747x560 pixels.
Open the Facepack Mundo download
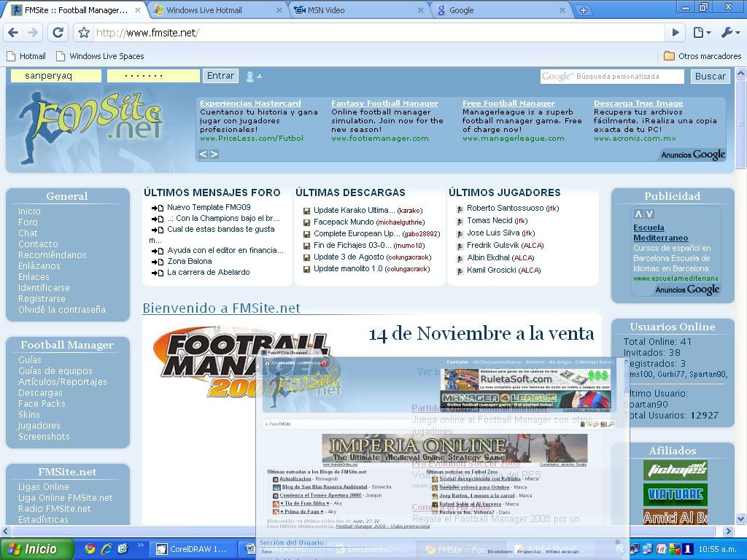coord(344,222)
